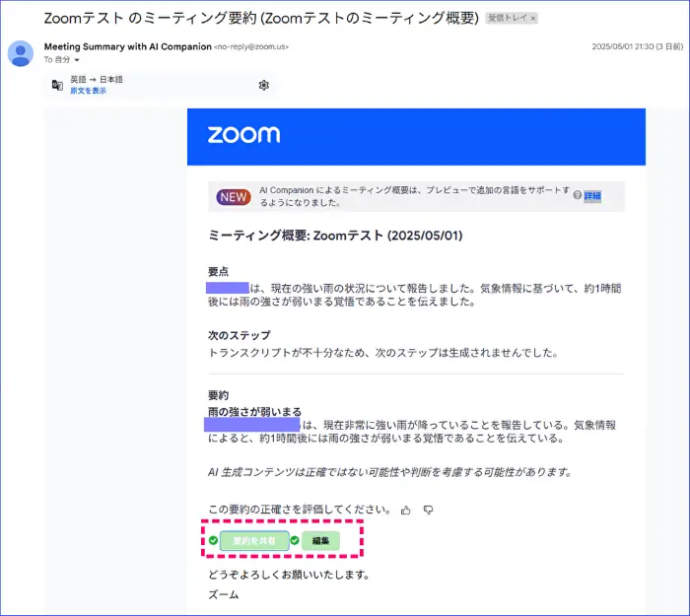Image resolution: width=690 pixels, height=616 pixels.
Task: Click the NEW badge
Action: coord(234,197)
